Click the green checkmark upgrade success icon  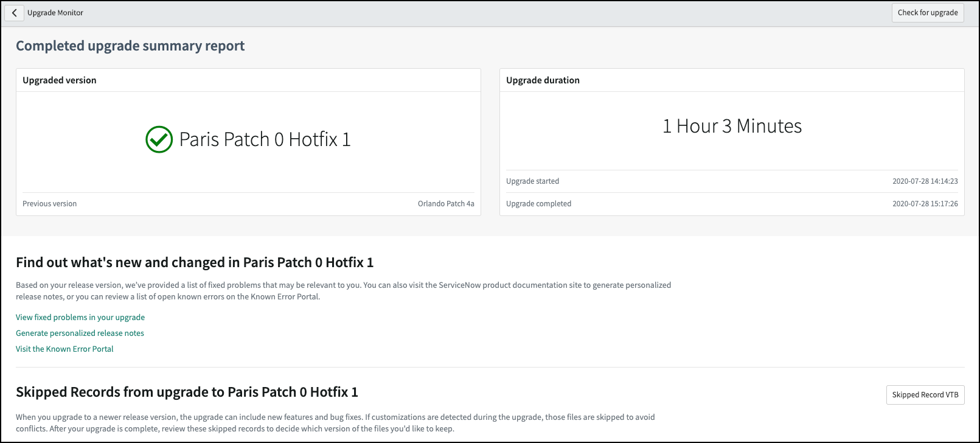coord(159,139)
